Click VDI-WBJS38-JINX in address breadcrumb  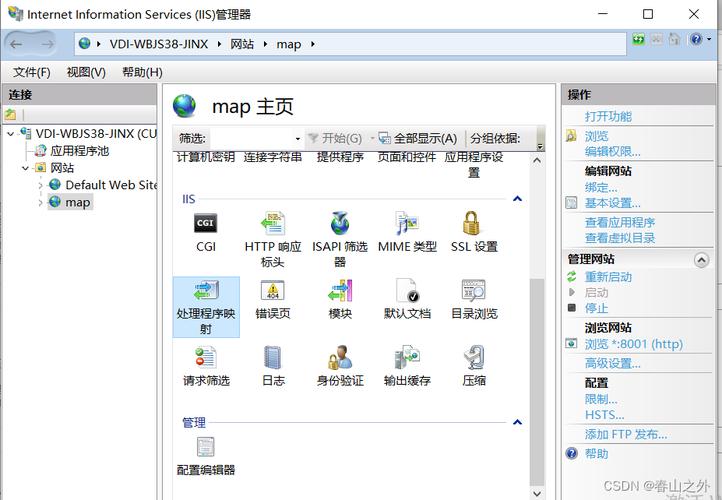coord(159,44)
